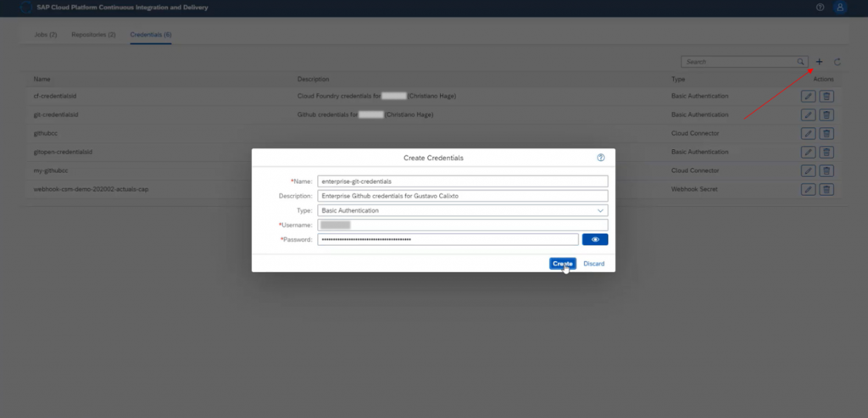
Task: Select the githubcc name cell
Action: [x=46, y=133]
